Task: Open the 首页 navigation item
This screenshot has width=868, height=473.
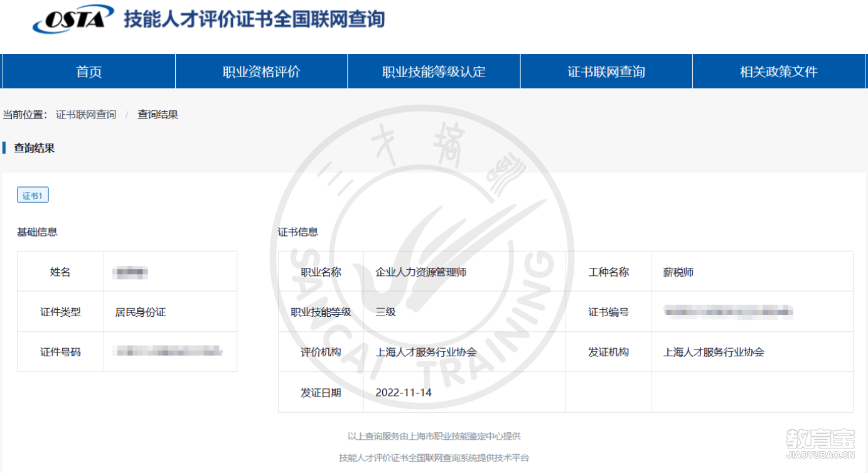Action: tap(88, 72)
